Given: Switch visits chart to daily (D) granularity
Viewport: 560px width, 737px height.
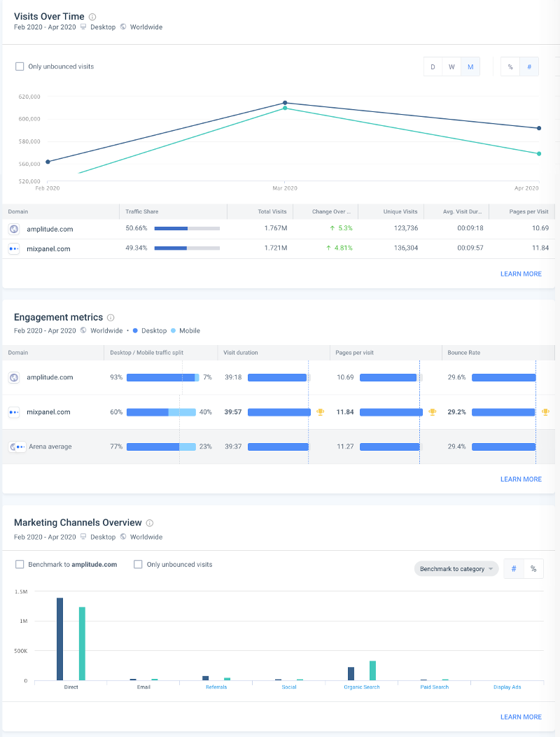Looking at the screenshot, I should 433,66.
